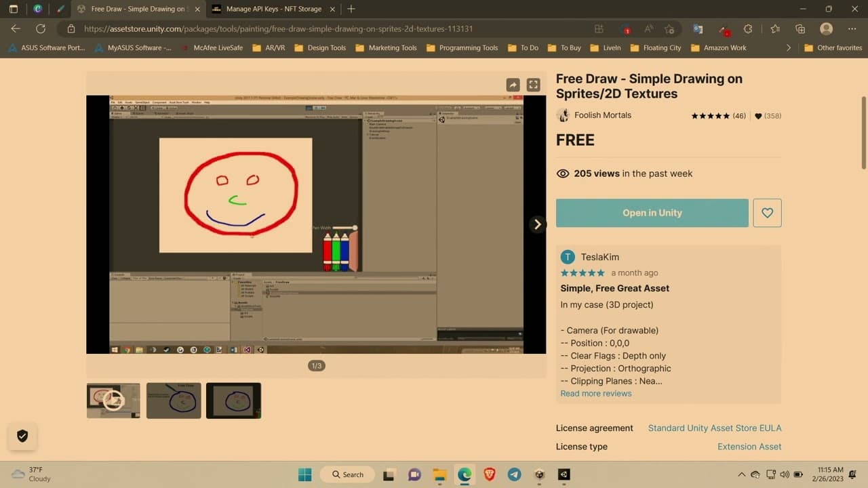This screenshot has height=488, width=868.
Task: Open Telegram from the taskbar
Action: [x=514, y=474]
